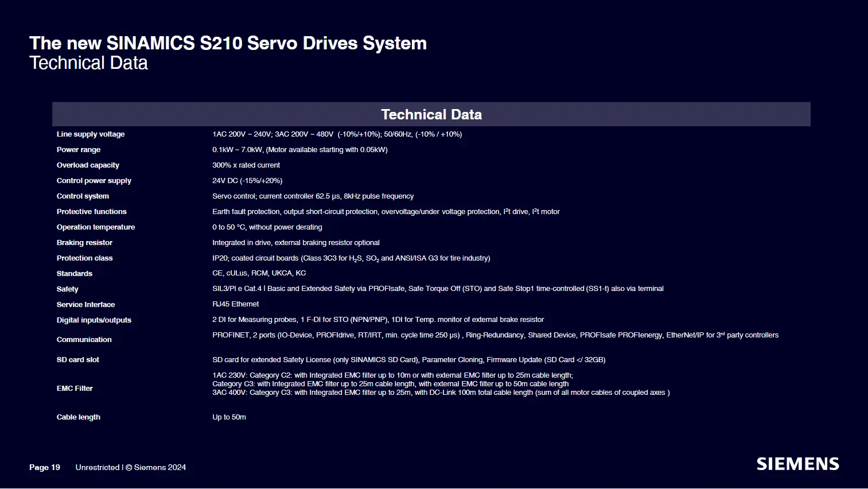The height and width of the screenshot is (489, 868).
Task: Click the 'Braking resistor' label
Action: [84, 243]
